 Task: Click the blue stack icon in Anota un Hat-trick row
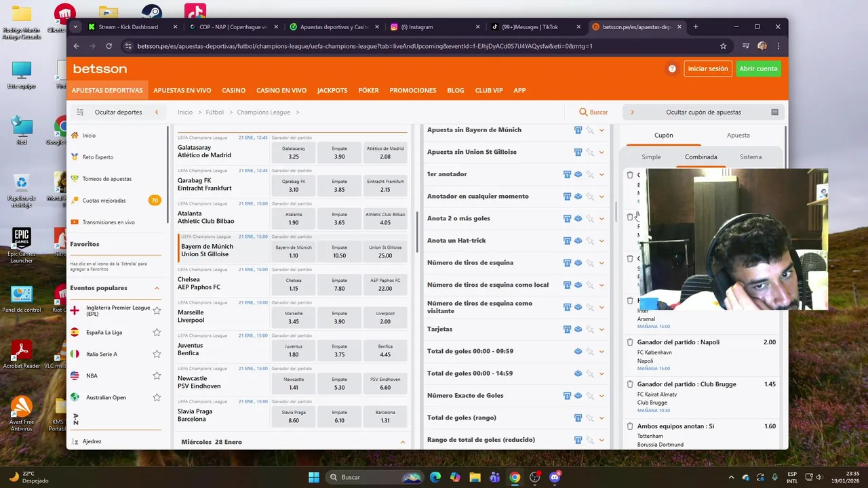coord(578,241)
